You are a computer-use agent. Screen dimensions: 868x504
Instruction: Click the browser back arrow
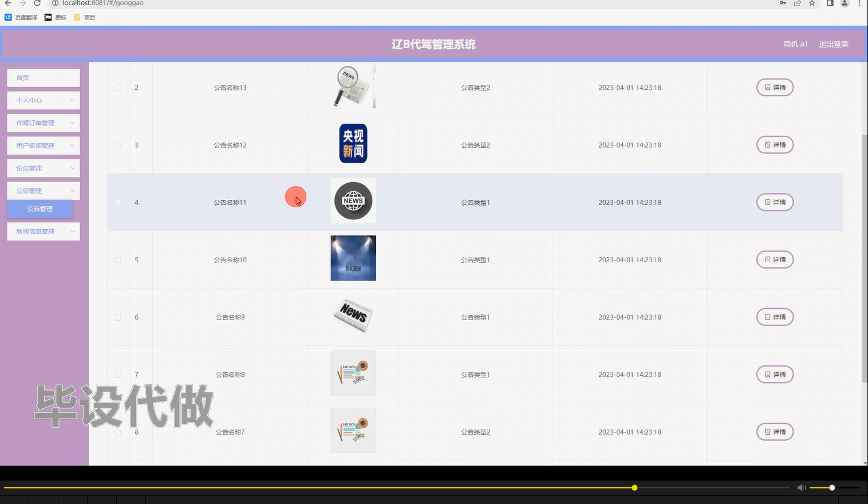point(8,3)
